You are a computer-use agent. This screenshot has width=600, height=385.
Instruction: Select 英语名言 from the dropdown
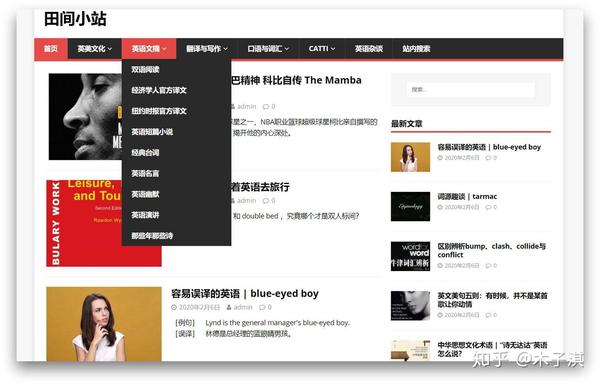[176, 173]
